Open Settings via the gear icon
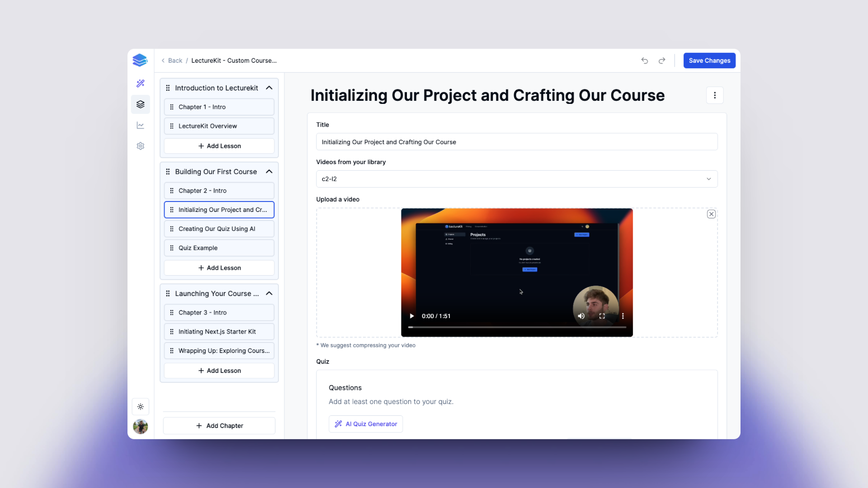Screen dimensions: 868x488 pos(140,146)
